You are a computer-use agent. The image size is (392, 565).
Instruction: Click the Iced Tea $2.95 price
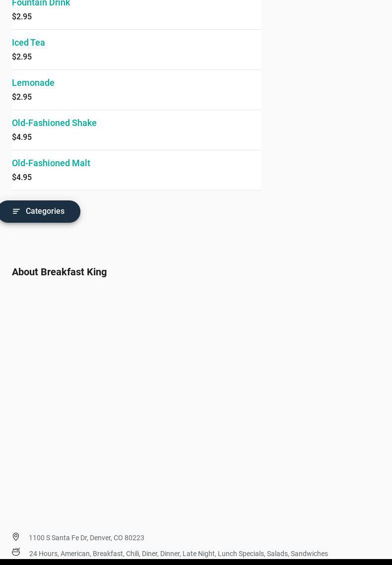[22, 57]
